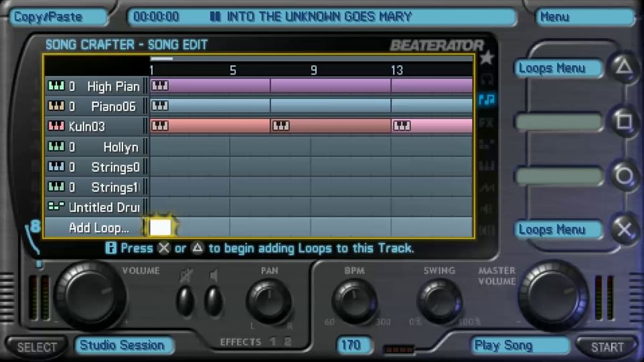
Task: Click bar 9 marker on the timeline
Action: [314, 71]
